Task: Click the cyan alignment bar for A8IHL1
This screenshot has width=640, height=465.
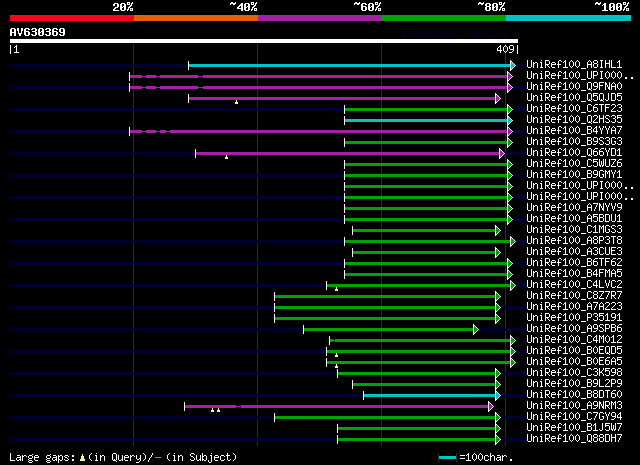Action: pos(349,65)
